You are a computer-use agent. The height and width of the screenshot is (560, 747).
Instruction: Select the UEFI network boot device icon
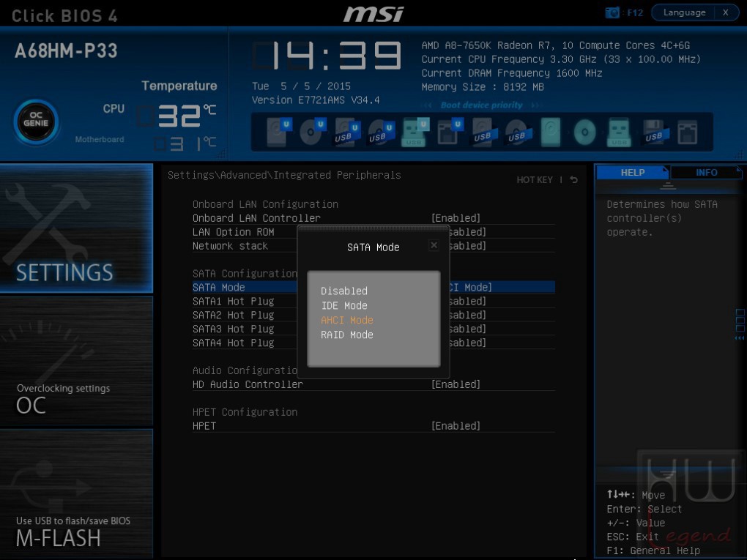click(450, 132)
